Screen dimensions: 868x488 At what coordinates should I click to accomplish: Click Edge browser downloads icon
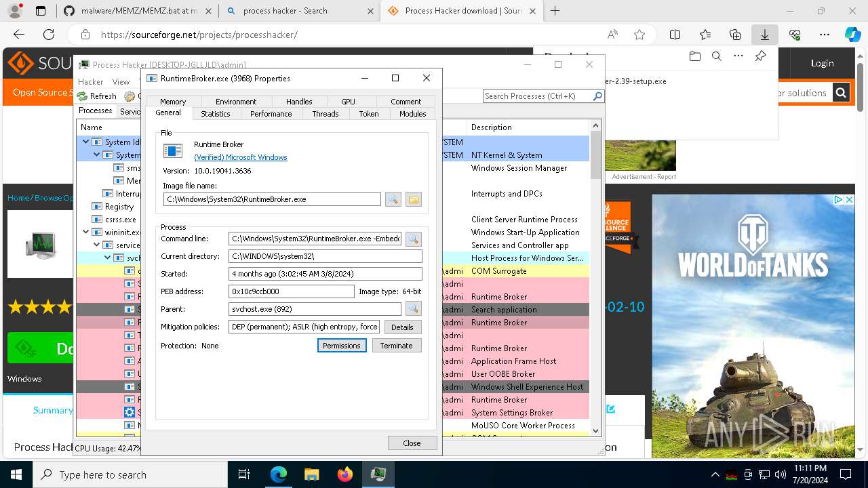[764, 35]
